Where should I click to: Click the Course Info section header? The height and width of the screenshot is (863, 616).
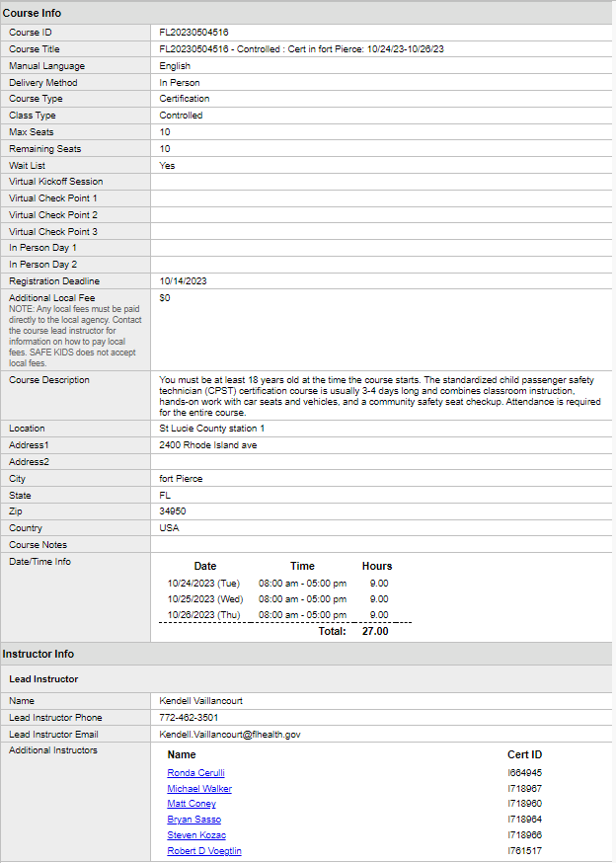(32, 13)
